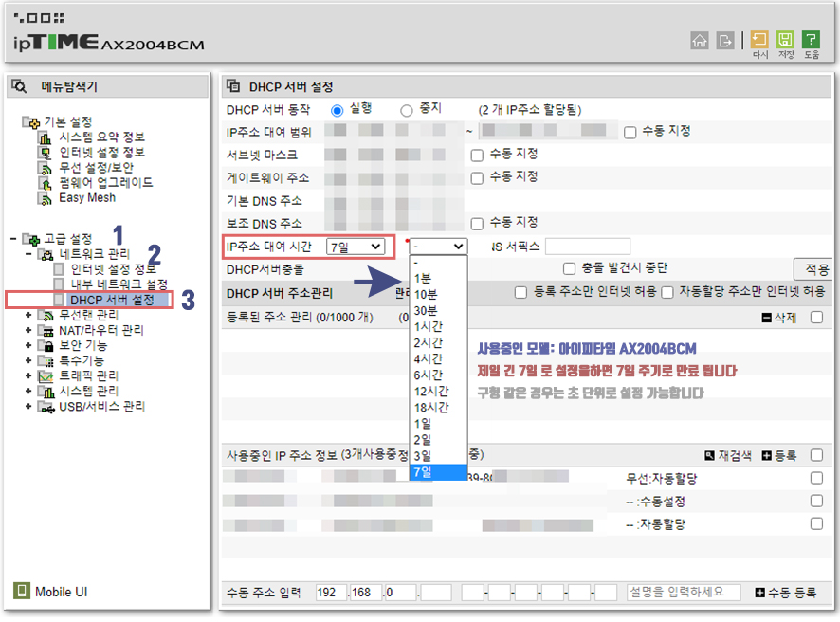Click the 메뉴탐색기 search icon

[x=19, y=86]
